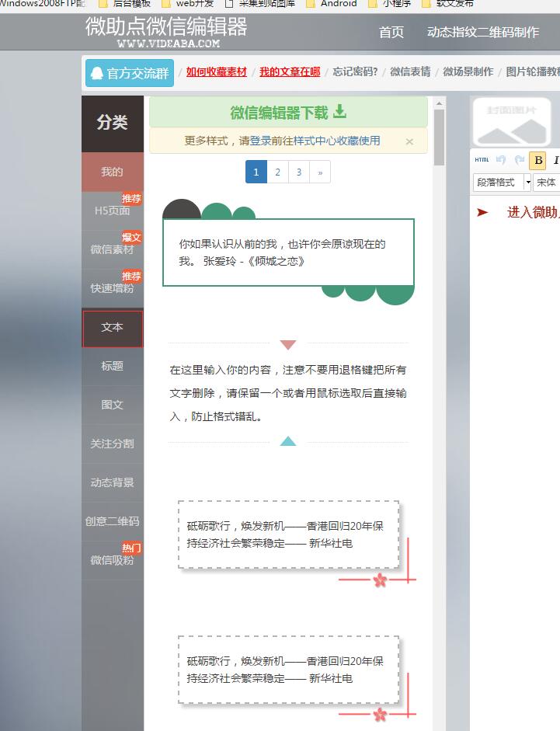Viewport: 560px width, 731px height.
Task: Open the 如何收藏素材 link
Action: (x=217, y=71)
